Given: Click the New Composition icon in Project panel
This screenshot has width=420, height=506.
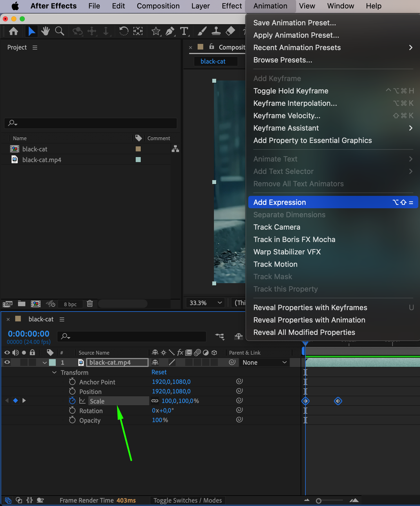Looking at the screenshot, I should (x=36, y=304).
